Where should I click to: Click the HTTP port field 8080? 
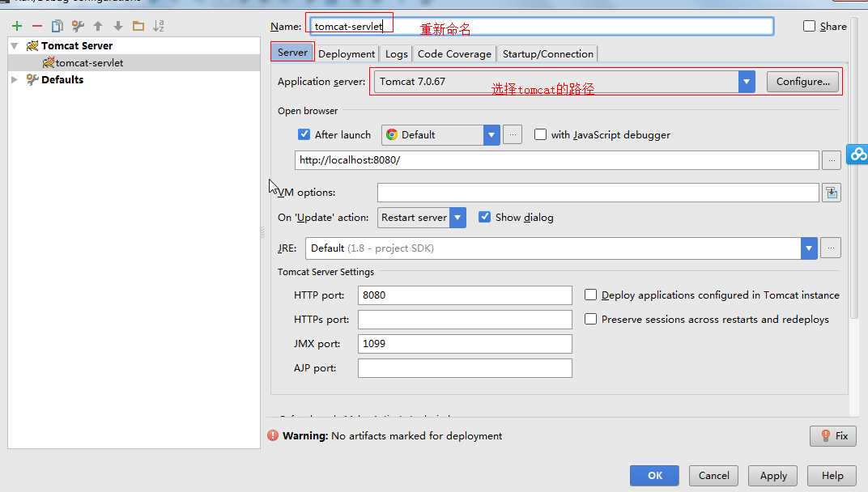click(465, 295)
